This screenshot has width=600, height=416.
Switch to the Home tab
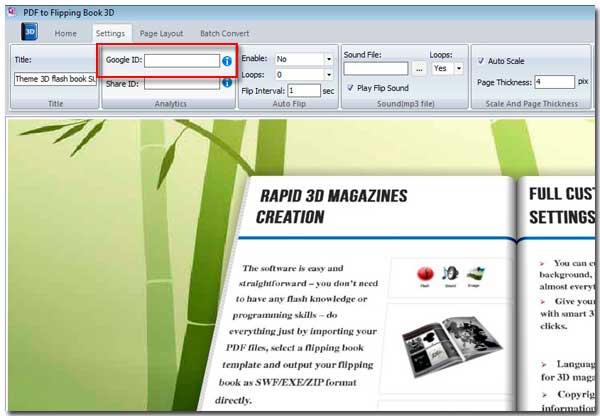click(x=65, y=34)
